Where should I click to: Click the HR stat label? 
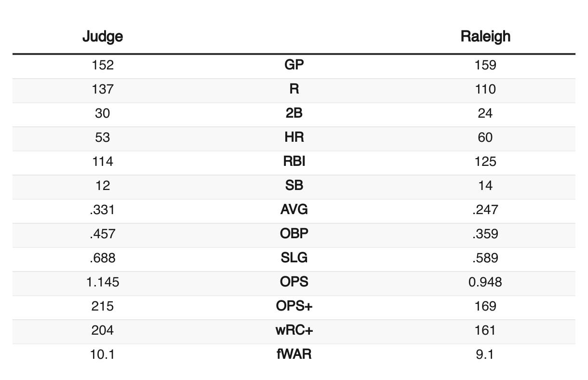coord(294,137)
